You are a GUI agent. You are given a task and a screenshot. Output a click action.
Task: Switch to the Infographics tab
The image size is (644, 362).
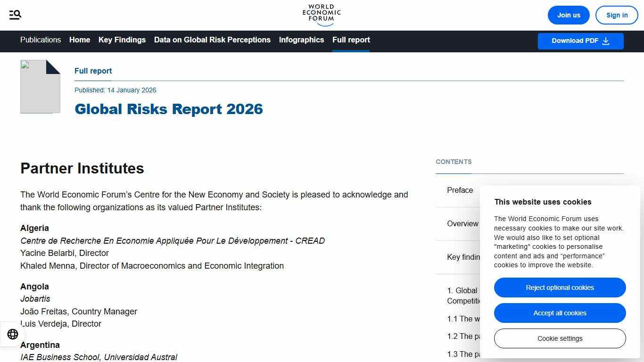pyautogui.click(x=301, y=40)
